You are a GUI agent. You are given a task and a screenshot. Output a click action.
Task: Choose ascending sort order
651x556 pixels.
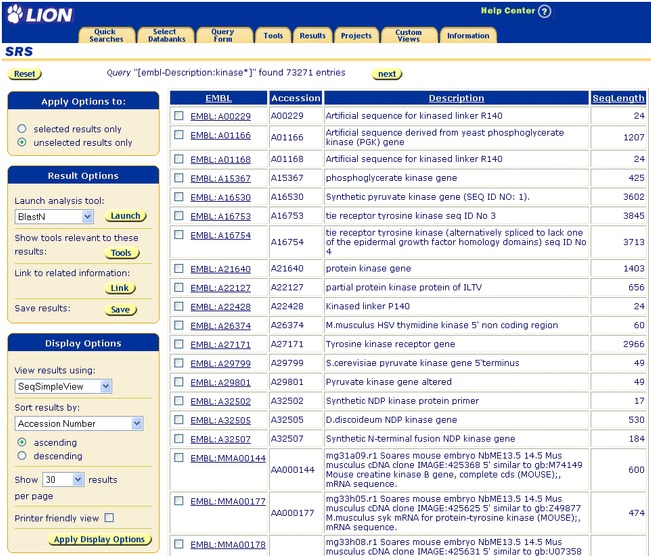pos(22,442)
